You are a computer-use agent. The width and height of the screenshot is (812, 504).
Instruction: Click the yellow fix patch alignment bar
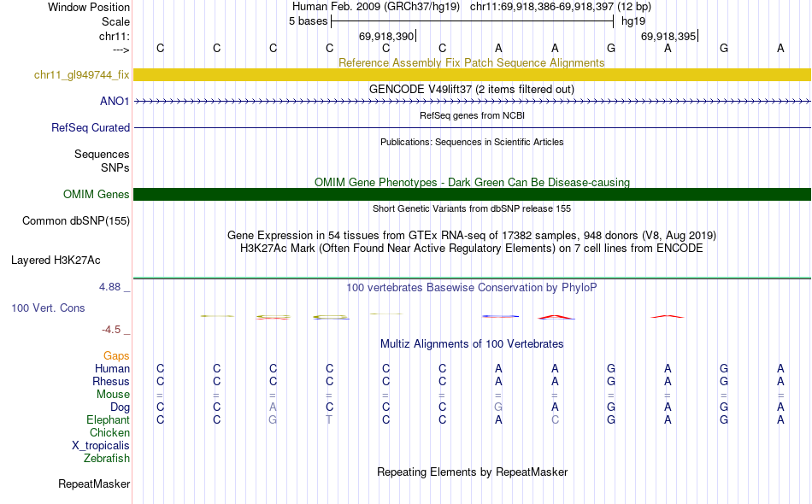tap(472, 74)
